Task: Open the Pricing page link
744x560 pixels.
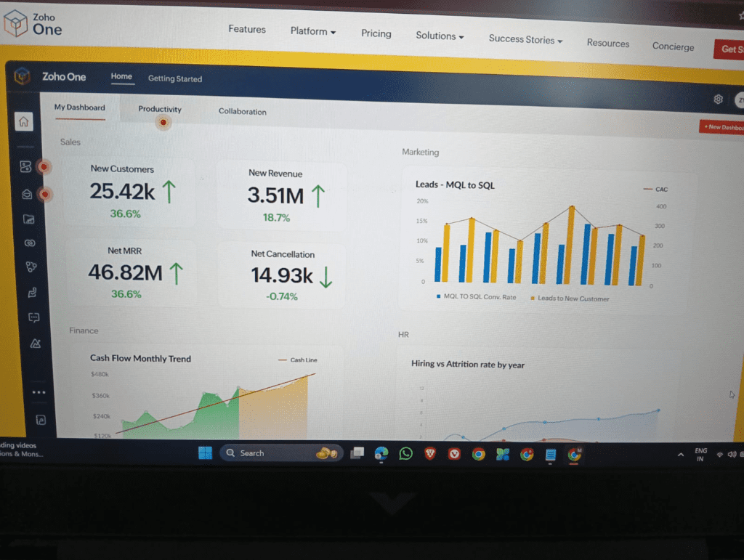Action: click(376, 33)
